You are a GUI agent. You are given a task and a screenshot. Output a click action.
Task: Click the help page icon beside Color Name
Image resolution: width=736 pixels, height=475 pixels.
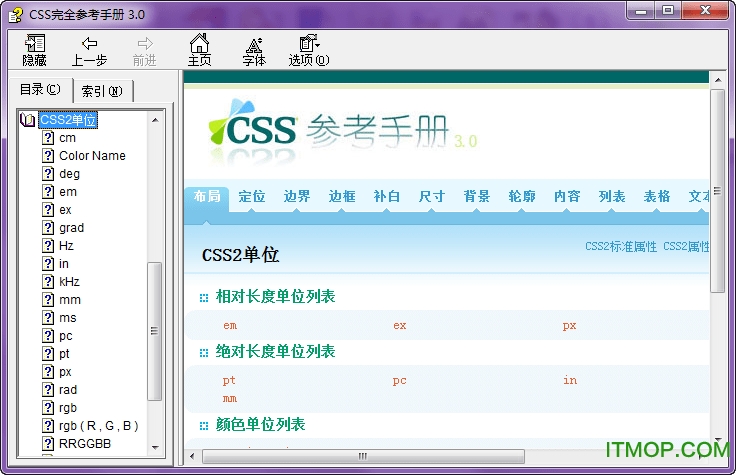point(48,155)
